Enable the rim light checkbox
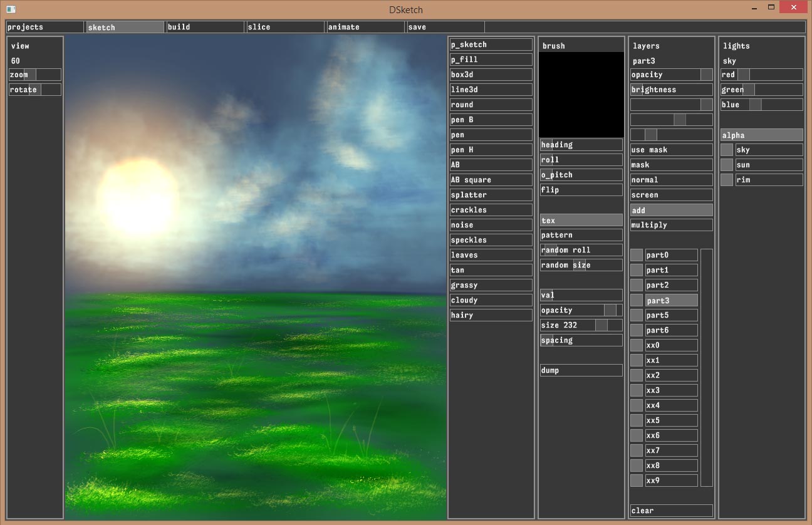 pos(727,180)
